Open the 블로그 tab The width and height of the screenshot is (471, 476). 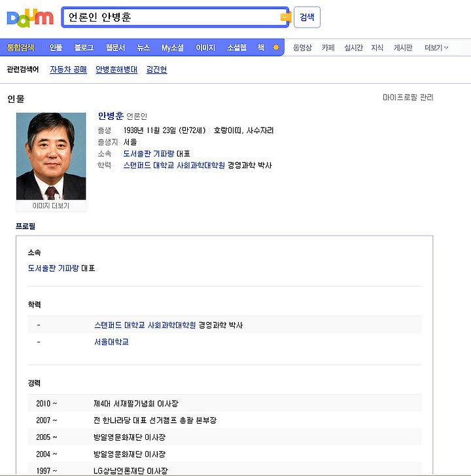coord(84,48)
